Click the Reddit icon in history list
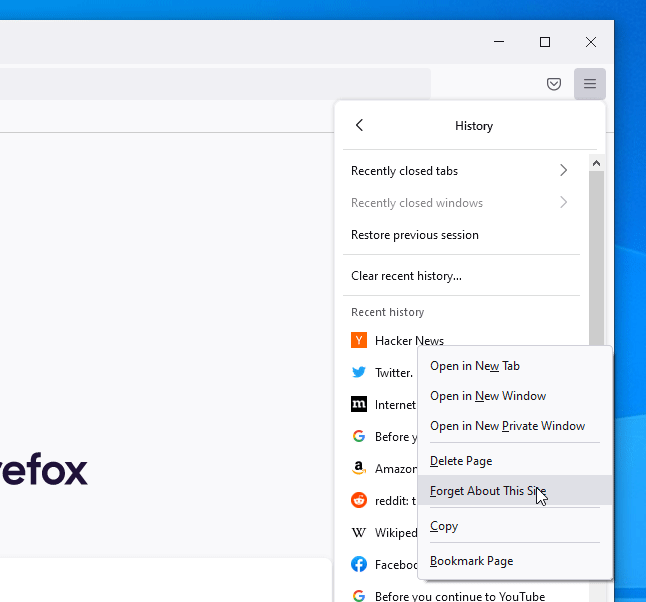Screen dimensions: 646x602 (x=359, y=500)
